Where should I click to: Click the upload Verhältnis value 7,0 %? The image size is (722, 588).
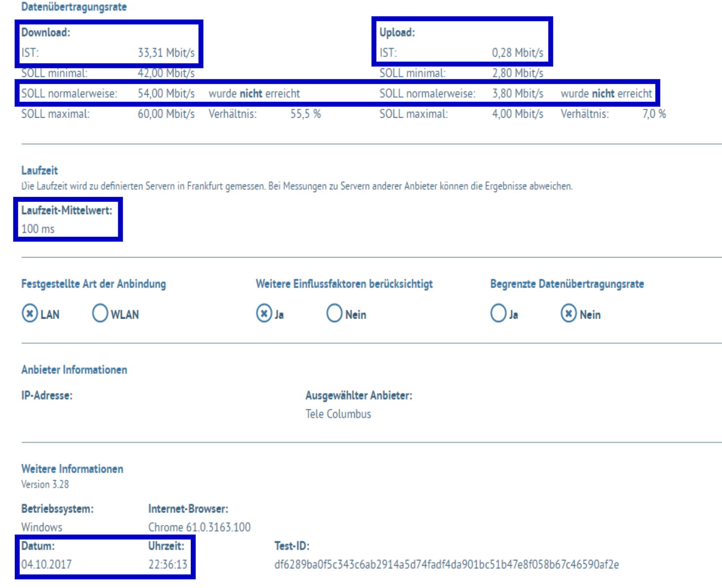654,114
